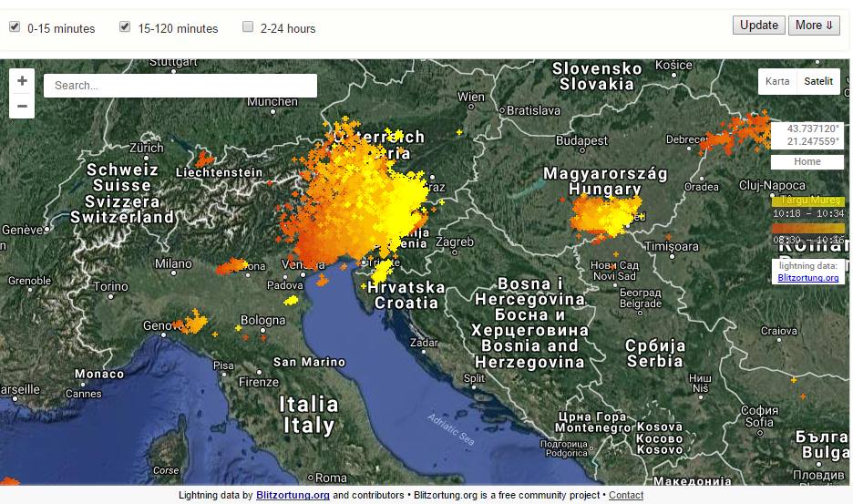Click the lightning cluster over Hungary
This screenshot has height=504, width=853.
pyautogui.click(x=605, y=215)
